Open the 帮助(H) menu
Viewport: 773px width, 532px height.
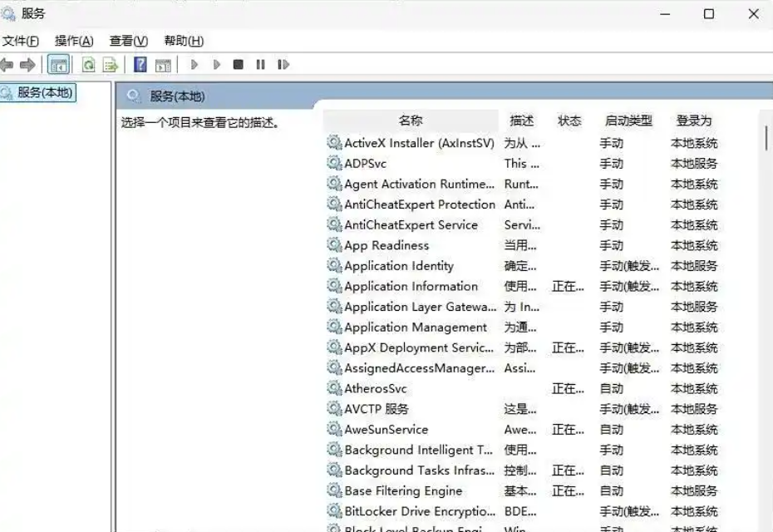[184, 41]
